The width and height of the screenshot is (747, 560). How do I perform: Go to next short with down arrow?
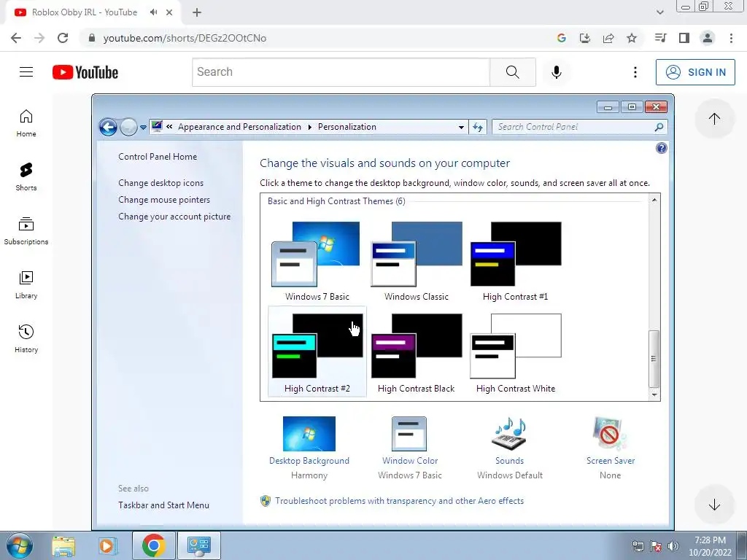click(x=714, y=505)
